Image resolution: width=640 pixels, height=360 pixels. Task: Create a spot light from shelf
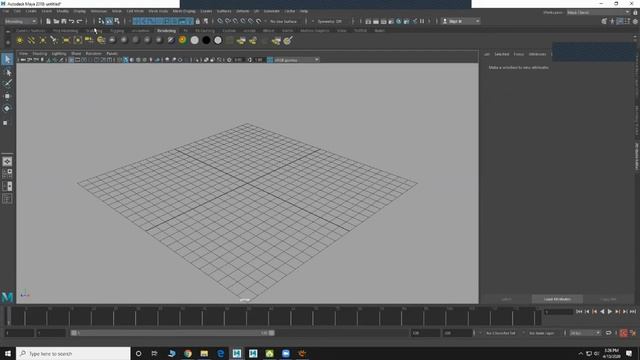[x=54, y=40]
